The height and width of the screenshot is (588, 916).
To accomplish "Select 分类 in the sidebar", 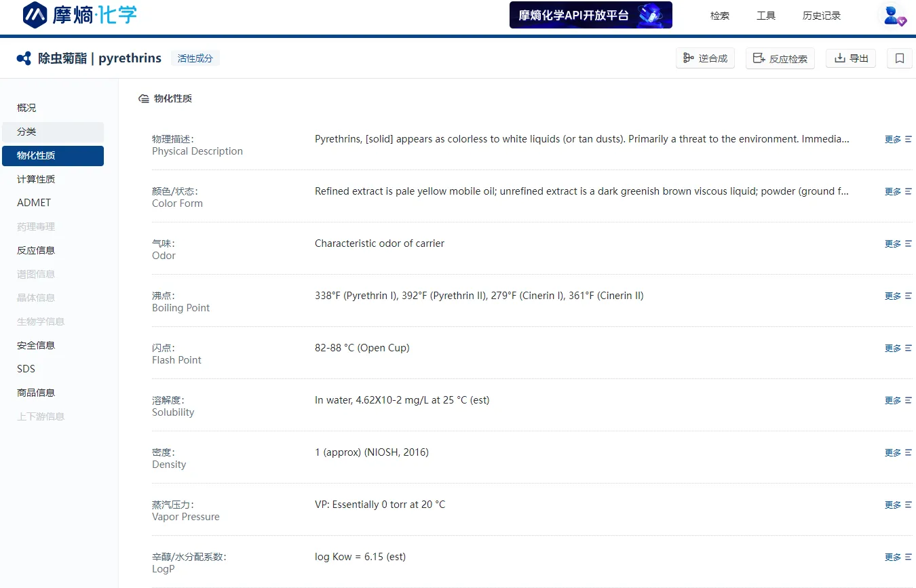I will coord(53,132).
